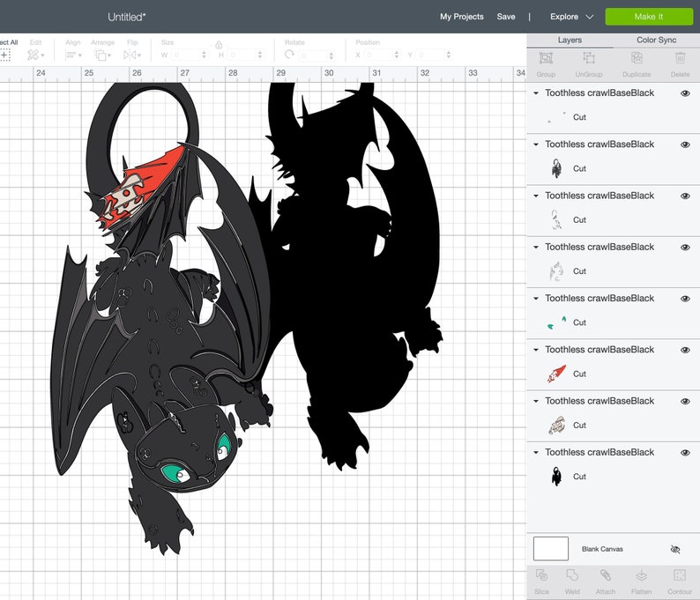The image size is (700, 600).
Task: Click the UnGroup icon
Action: click(589, 58)
